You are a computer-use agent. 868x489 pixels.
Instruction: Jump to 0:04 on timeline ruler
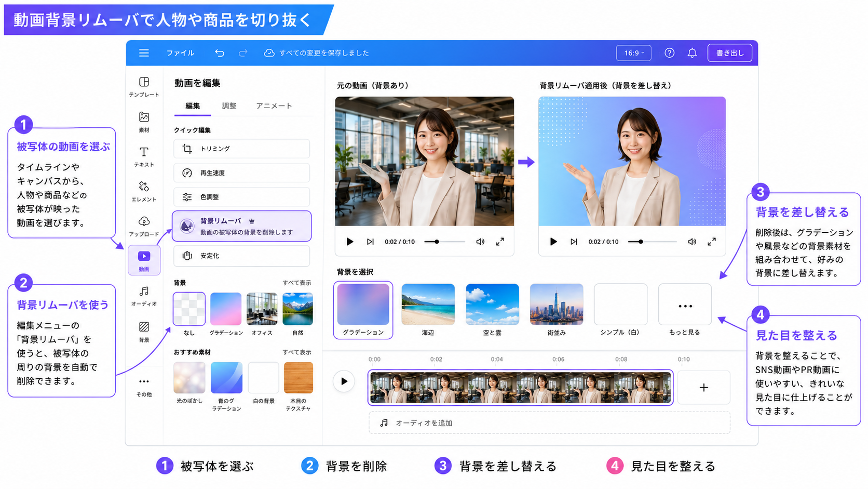(x=497, y=359)
